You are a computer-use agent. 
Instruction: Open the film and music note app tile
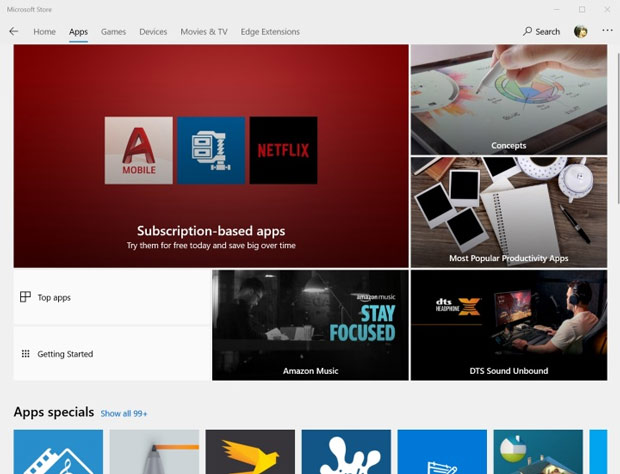coord(58,452)
